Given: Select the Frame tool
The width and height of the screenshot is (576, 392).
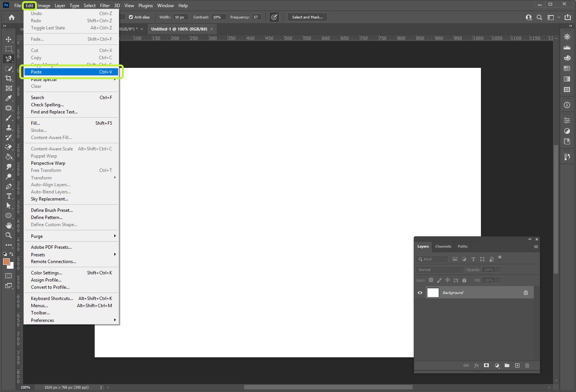Looking at the screenshot, I should click(x=9, y=88).
